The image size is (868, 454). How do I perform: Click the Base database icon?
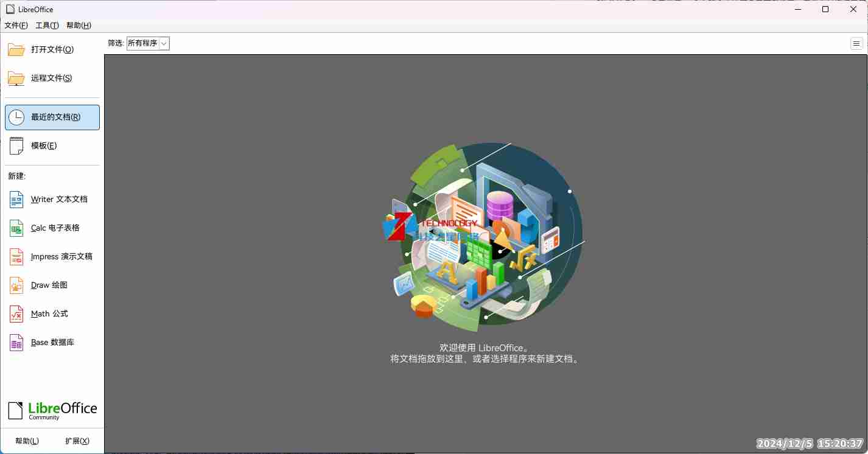(x=16, y=343)
